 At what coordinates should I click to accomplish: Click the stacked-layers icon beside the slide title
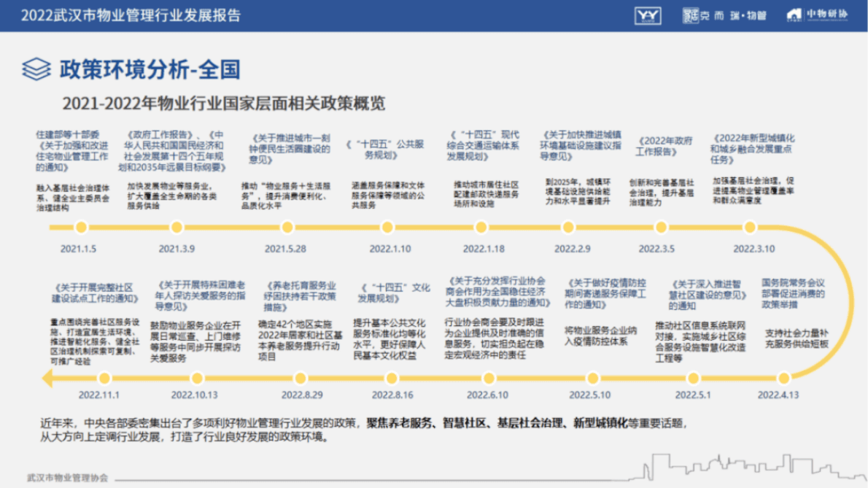(x=34, y=66)
